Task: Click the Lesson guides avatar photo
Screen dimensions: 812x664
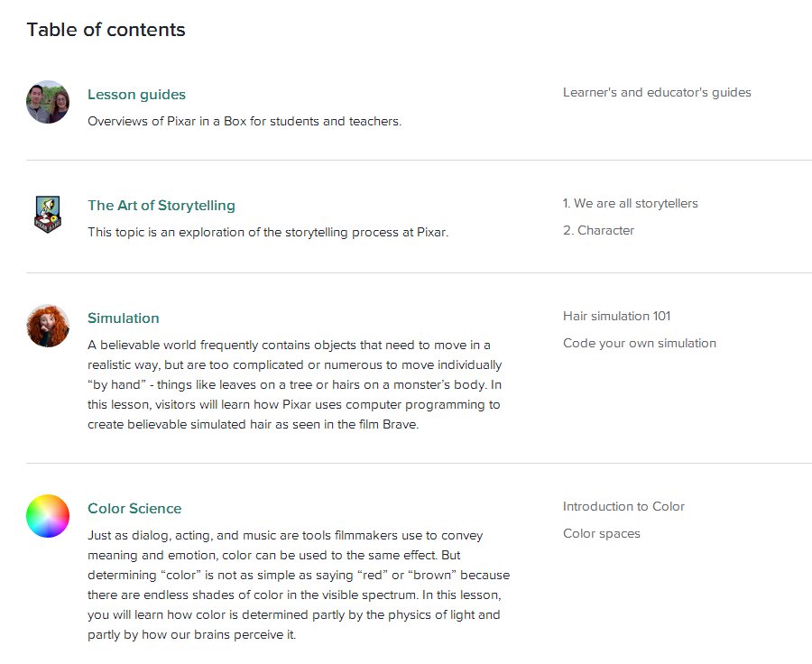Action: pyautogui.click(x=48, y=102)
